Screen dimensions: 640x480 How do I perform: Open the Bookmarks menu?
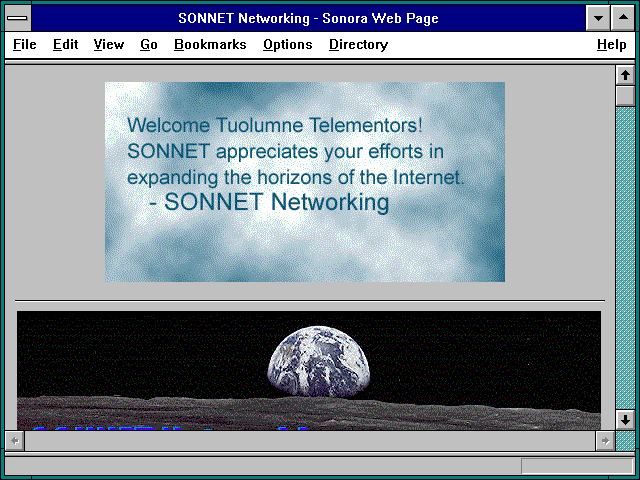210,44
